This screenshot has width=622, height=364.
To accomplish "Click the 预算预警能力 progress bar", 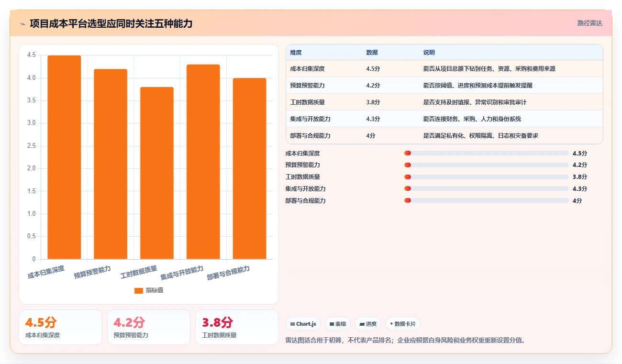I will [487, 165].
